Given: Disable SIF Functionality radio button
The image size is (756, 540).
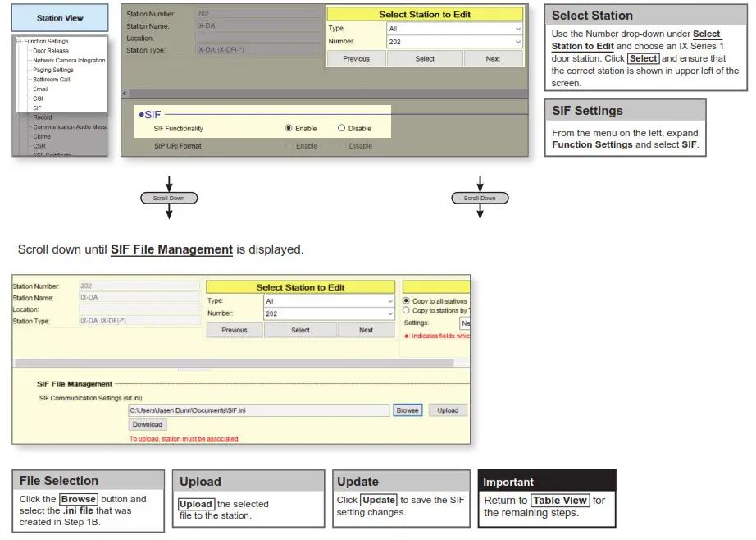Looking at the screenshot, I should click(341, 128).
